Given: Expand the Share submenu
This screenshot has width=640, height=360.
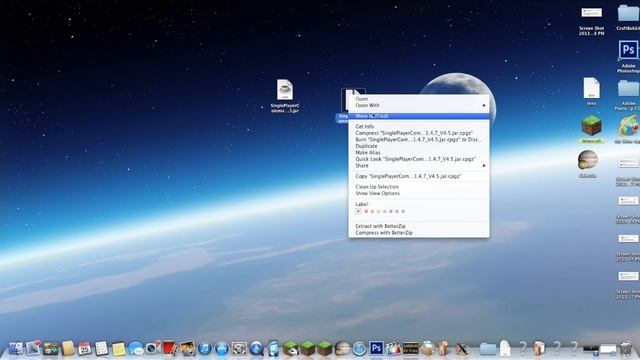Looking at the screenshot, I should coord(419,166).
